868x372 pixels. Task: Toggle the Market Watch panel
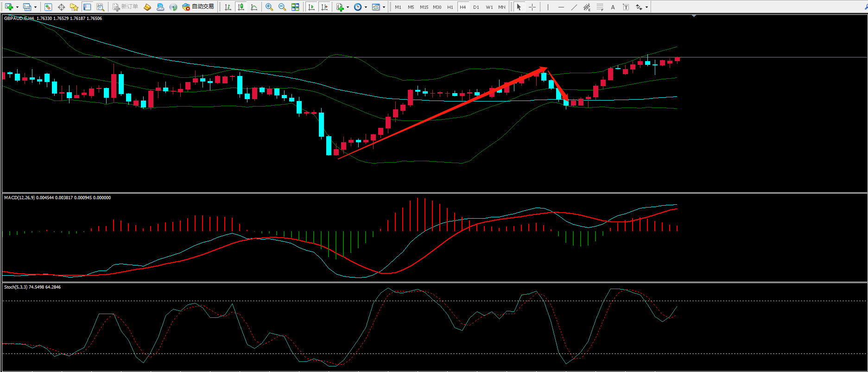[48, 7]
